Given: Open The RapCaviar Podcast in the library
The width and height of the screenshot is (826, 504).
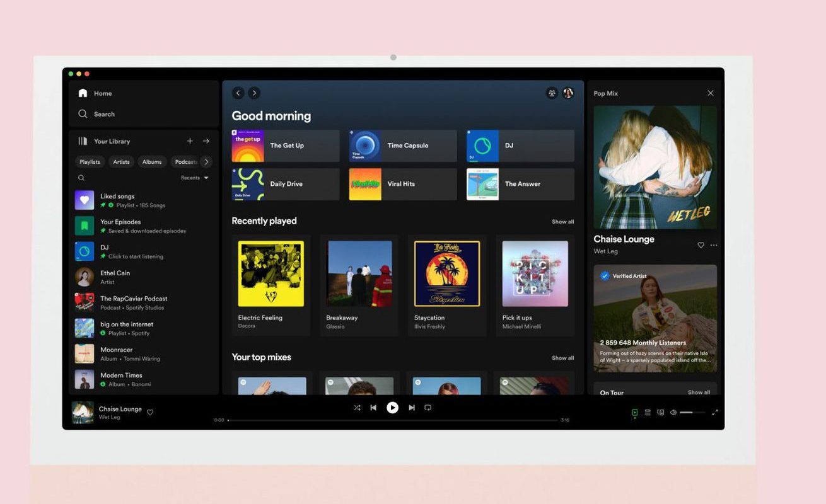Looking at the screenshot, I should [144, 303].
